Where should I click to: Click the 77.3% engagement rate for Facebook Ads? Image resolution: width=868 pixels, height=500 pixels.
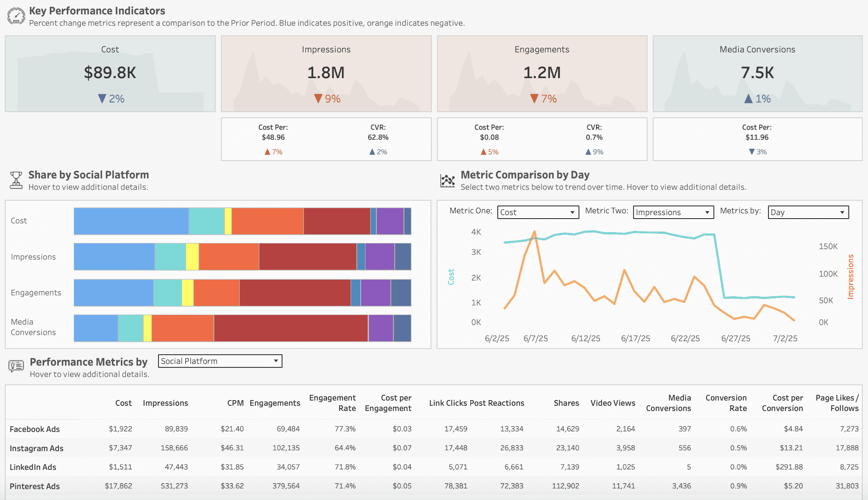click(345, 429)
